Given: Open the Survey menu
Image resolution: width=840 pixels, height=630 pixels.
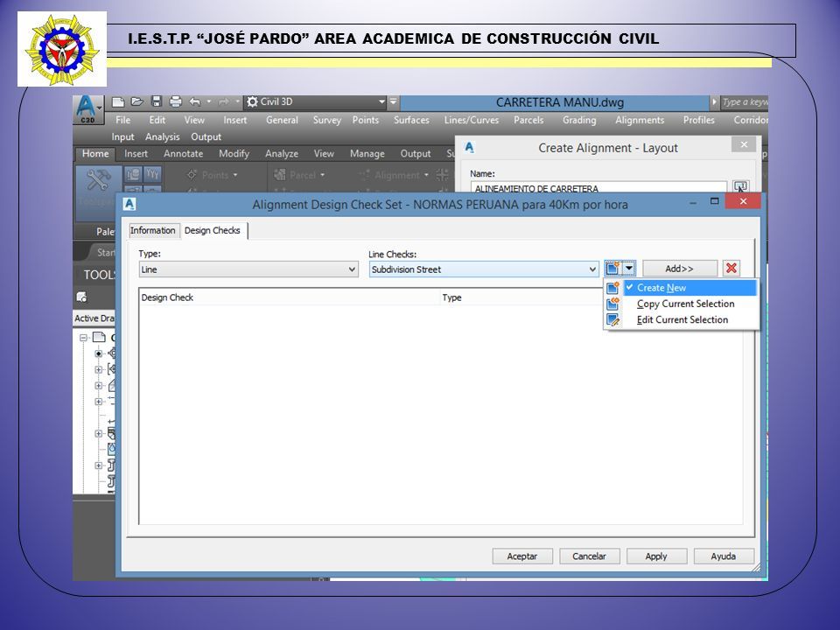Looking at the screenshot, I should pos(326,120).
